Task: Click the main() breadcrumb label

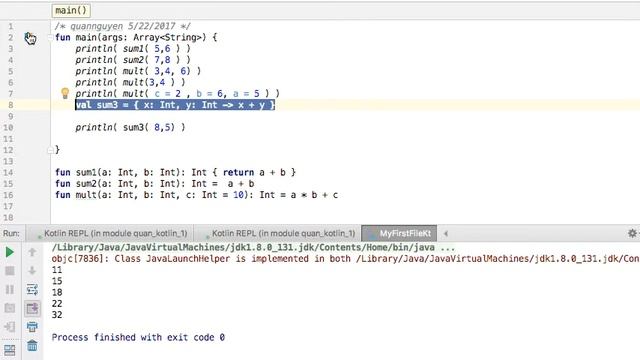Action: click(x=71, y=10)
